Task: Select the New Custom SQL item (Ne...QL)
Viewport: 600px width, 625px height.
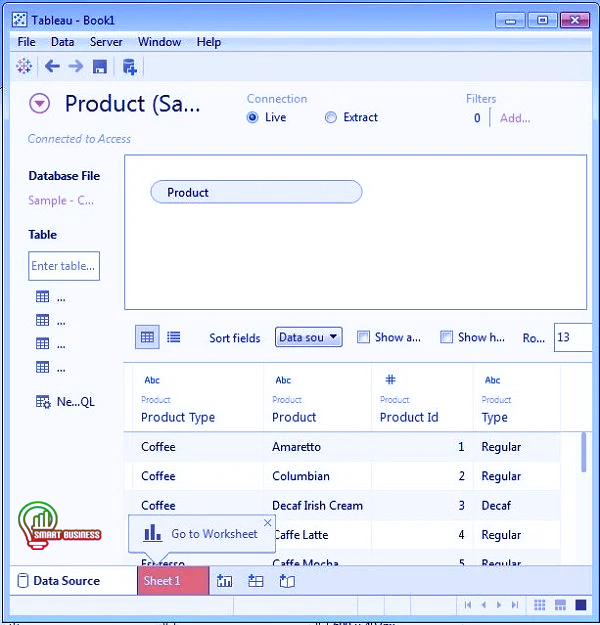Action: tap(65, 402)
